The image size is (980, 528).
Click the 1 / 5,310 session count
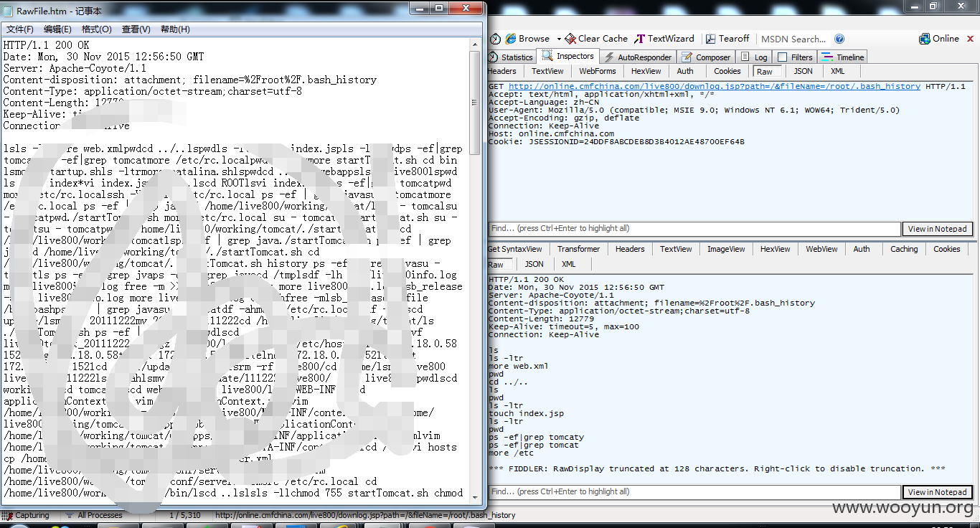pos(184,515)
